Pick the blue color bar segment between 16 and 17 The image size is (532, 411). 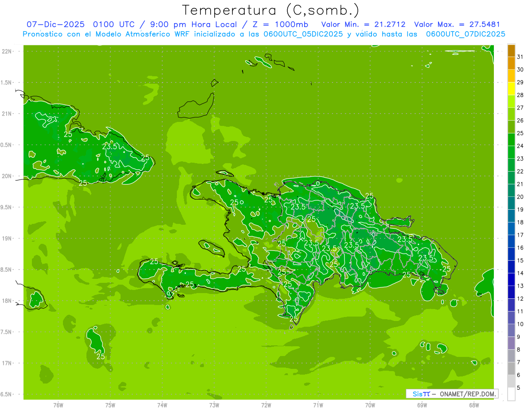(x=511, y=241)
